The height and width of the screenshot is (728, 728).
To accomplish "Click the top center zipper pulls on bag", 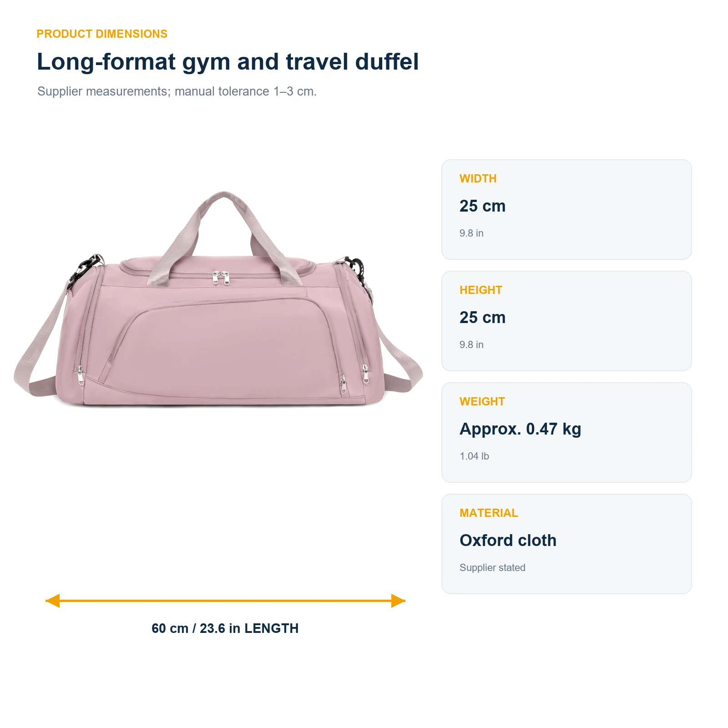I will point(221,278).
